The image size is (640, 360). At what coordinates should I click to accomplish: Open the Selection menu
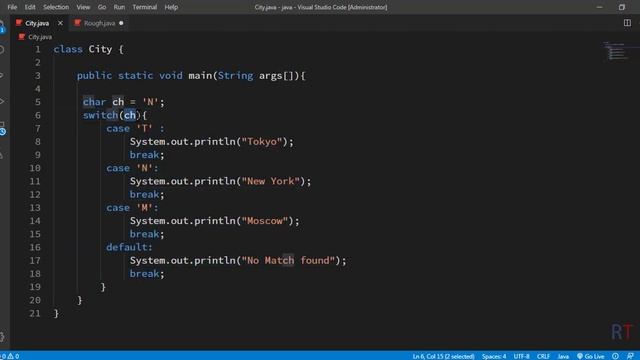[x=56, y=7]
